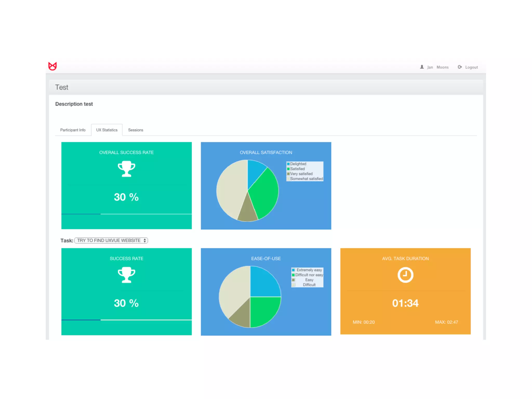The height and width of the screenshot is (399, 532).
Task: Click the Delighted legend color swatch
Action: (x=288, y=164)
